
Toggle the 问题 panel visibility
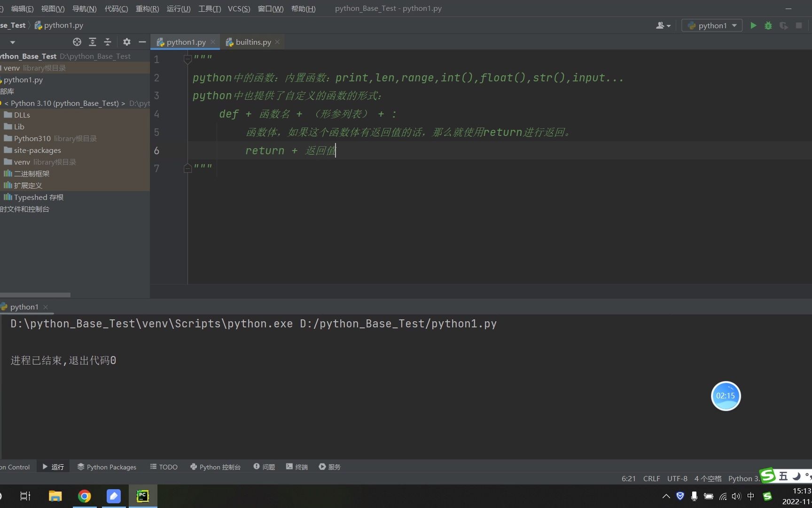pyautogui.click(x=264, y=467)
